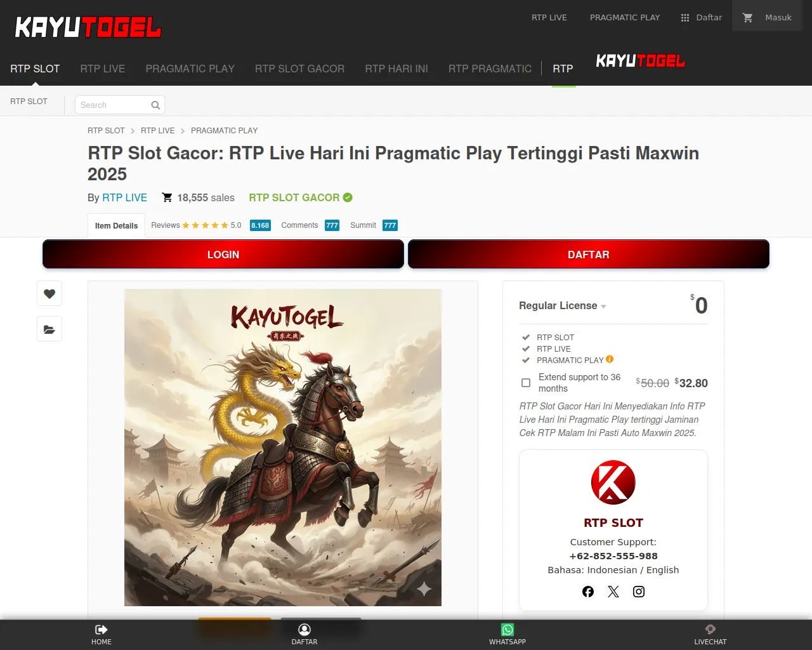Click the red LOGIN button

(x=223, y=255)
